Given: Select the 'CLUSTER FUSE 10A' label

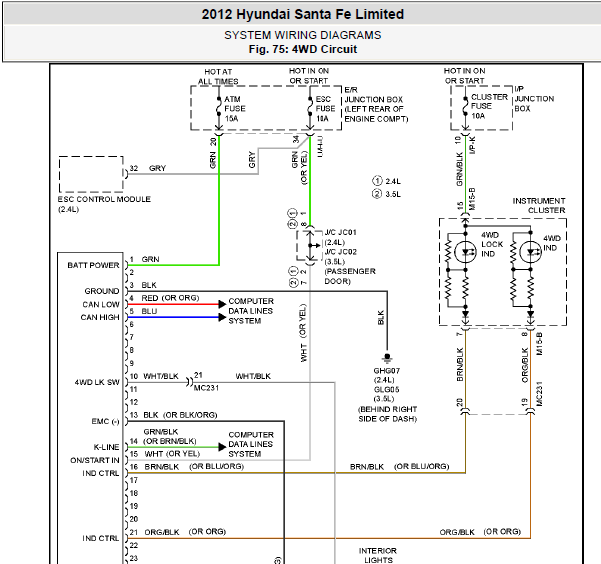Looking at the screenshot, I should pyautogui.click(x=489, y=106).
